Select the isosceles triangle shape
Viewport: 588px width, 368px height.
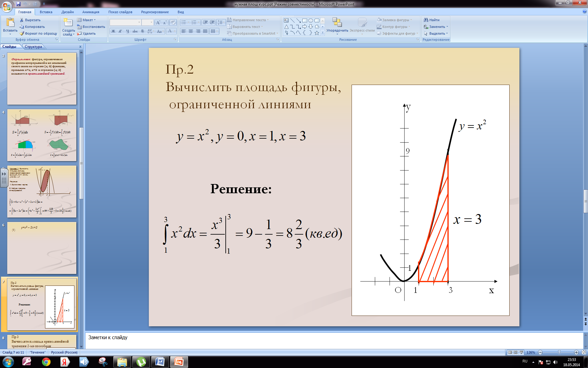point(286,27)
